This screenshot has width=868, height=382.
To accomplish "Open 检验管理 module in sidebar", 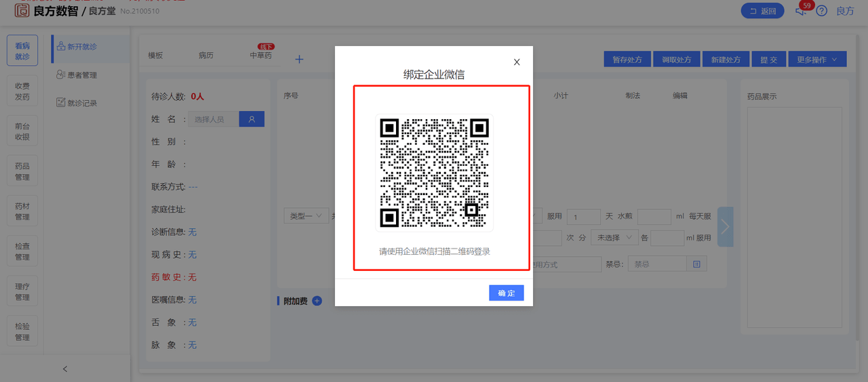I will tap(22, 331).
